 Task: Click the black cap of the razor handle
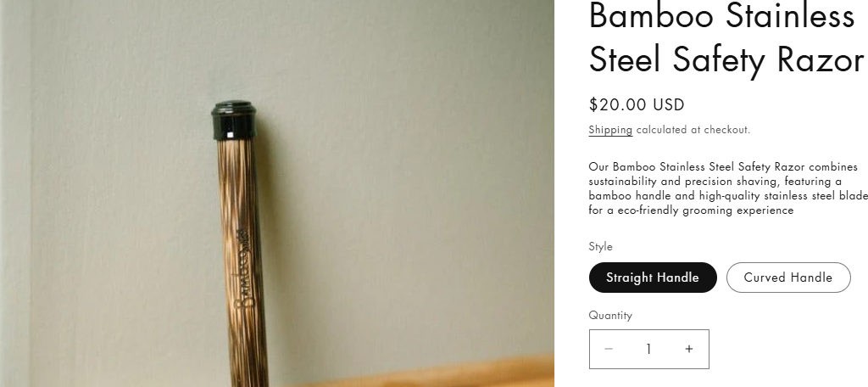(233, 119)
